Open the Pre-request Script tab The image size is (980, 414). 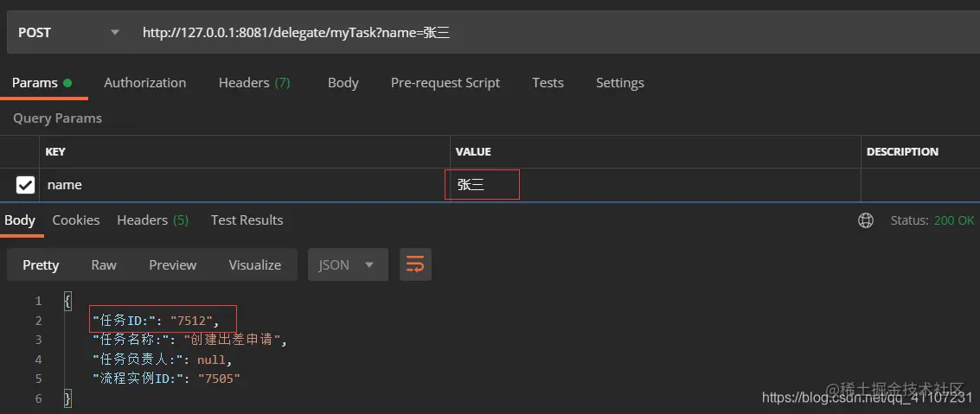click(445, 83)
